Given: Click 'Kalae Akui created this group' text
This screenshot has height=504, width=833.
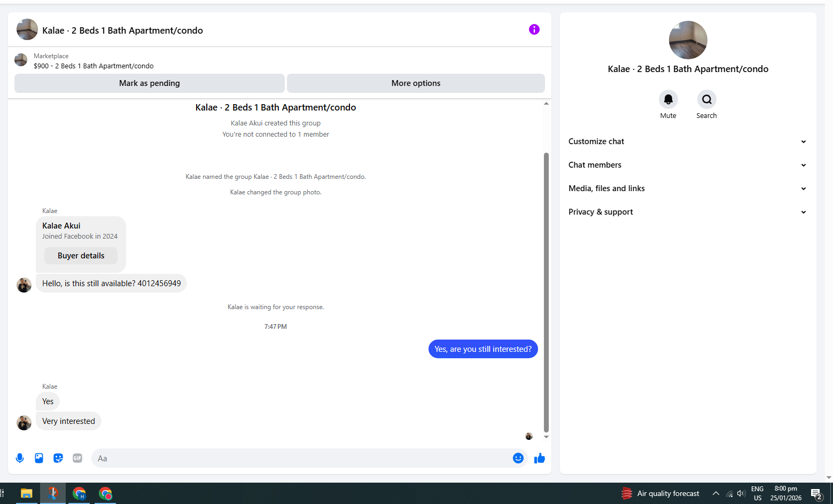Looking at the screenshot, I should [276, 123].
